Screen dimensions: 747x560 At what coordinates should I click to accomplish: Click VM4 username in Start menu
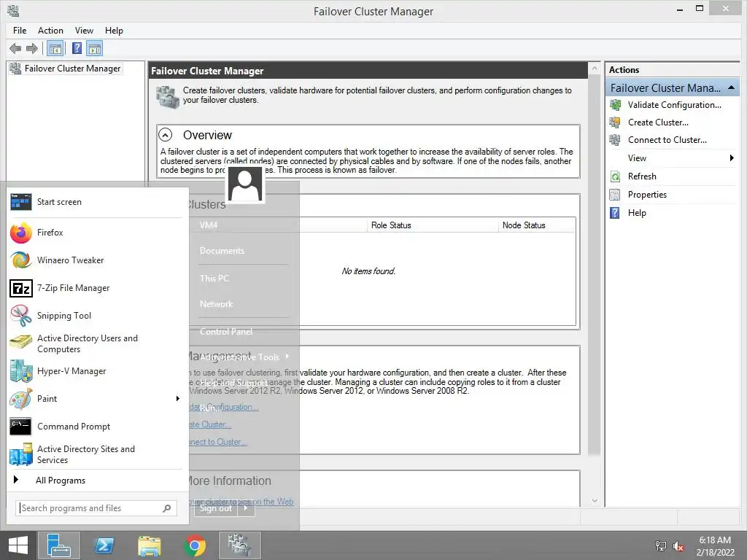coord(209,225)
